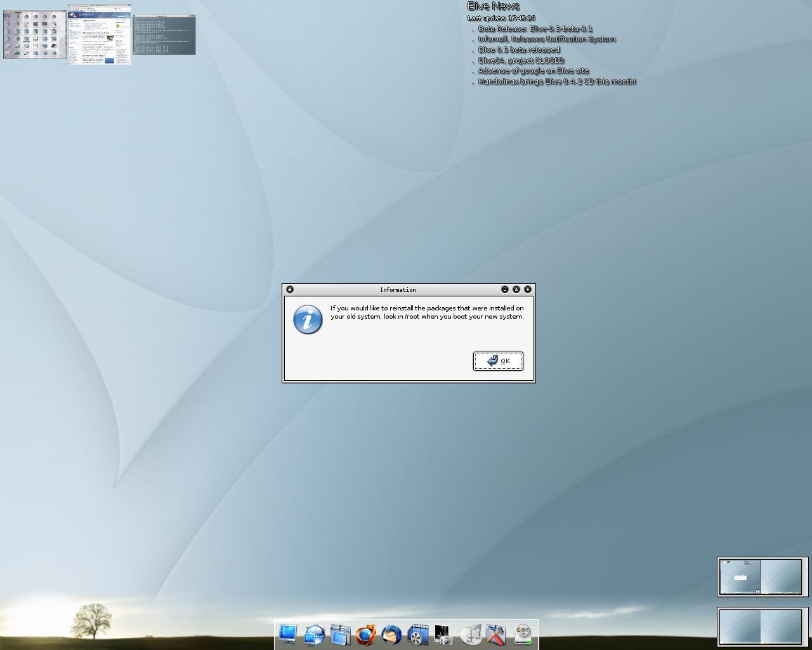This screenshot has height=650, width=812.
Task: Switch to first desktop in top pager
Action: [x=740, y=576]
